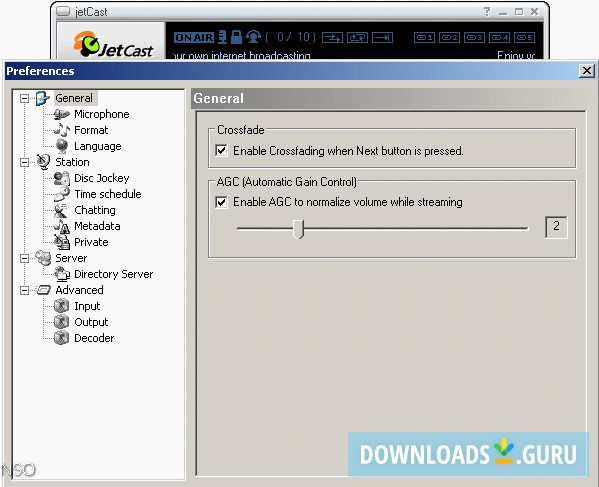The image size is (599, 487).
Task: Open the Microphone preferences page
Action: (x=102, y=114)
